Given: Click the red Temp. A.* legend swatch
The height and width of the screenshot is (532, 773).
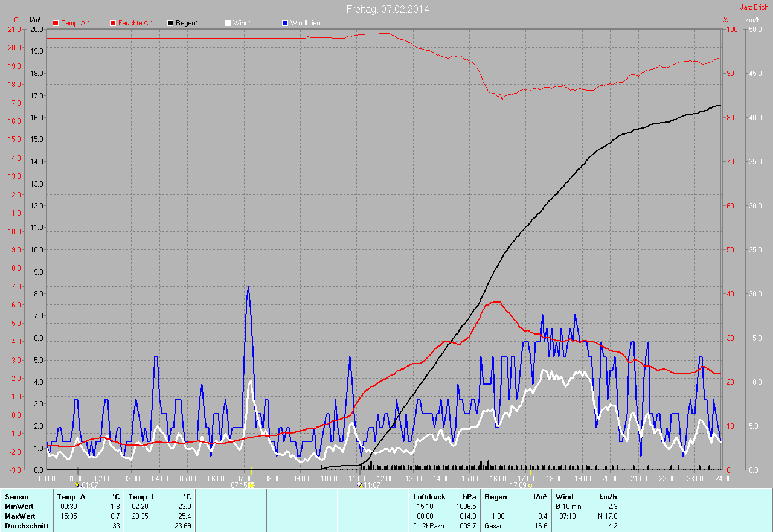Looking at the screenshot, I should pos(56,23).
